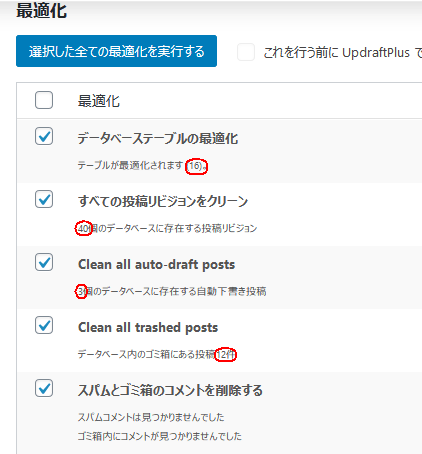Screen dimensions: 422x454
Task: Click the 'Clean all auto-draft posts' title
Action: (x=156, y=264)
